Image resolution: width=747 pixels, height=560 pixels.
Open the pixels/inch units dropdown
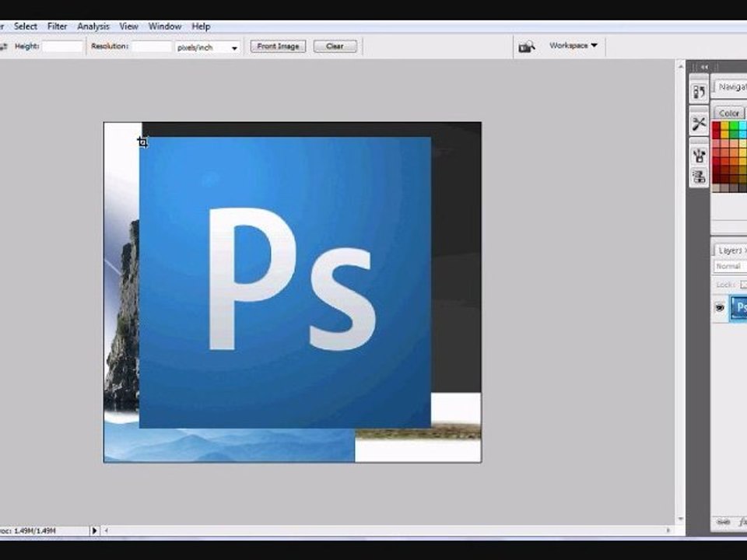tap(207, 47)
